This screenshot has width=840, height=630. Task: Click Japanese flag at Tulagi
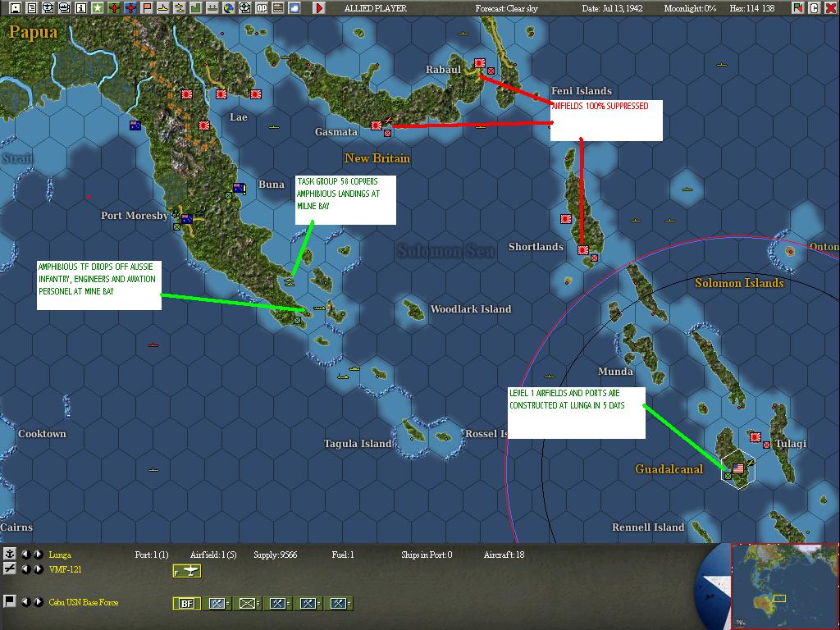click(x=756, y=437)
